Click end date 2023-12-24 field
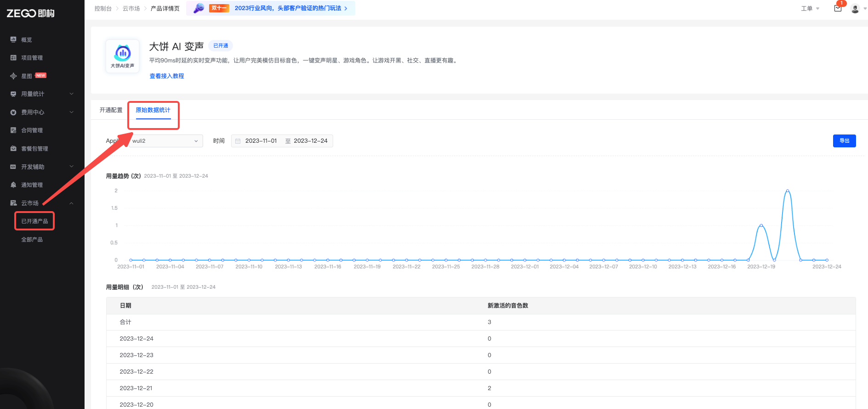Screen dimensions: 868x409 point(311,141)
